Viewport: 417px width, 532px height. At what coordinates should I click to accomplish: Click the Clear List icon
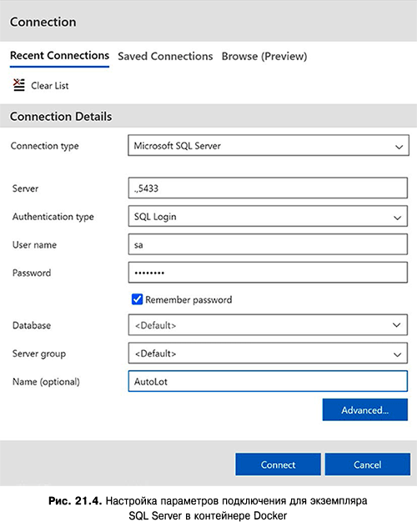pos(19,85)
